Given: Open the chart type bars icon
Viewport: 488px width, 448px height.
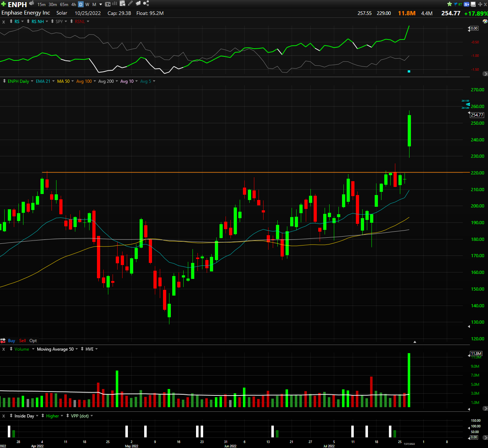Looking at the screenshot, I should click(115, 4).
